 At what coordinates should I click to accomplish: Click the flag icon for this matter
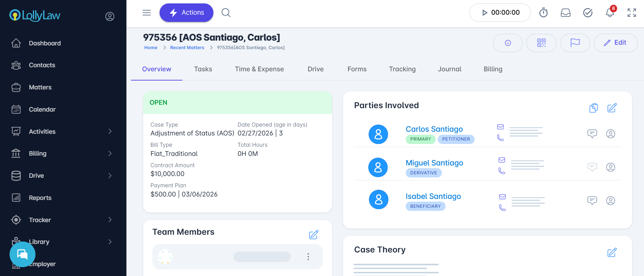[x=575, y=43]
